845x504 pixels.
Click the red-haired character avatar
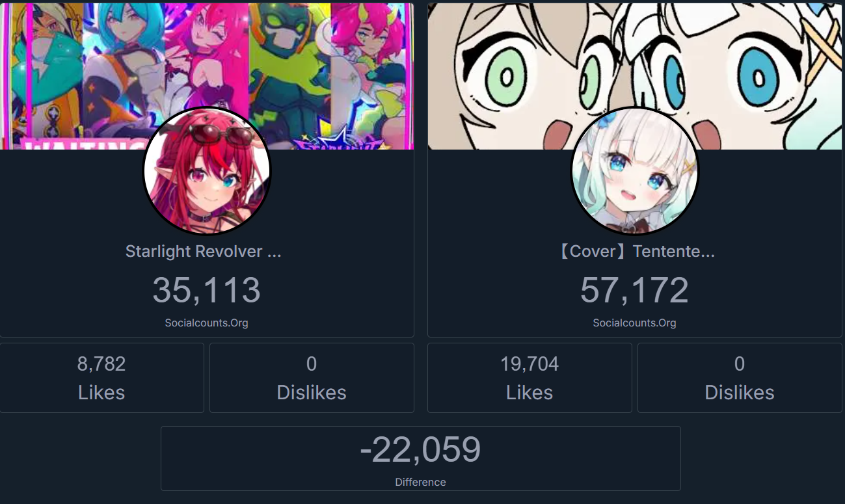click(x=207, y=171)
